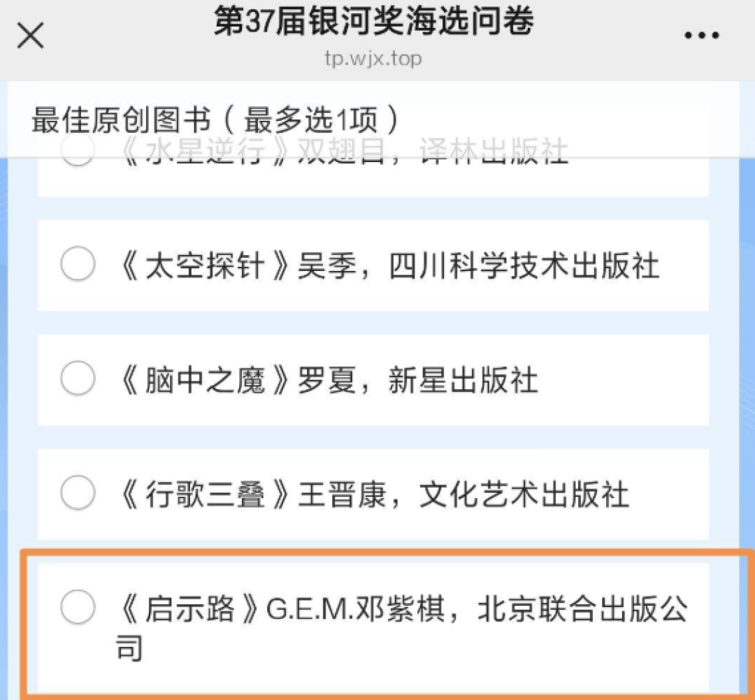This screenshot has height=700, width=755.
Task: Tap the 四川科学技术出版社 publisher text
Action: 524,265
